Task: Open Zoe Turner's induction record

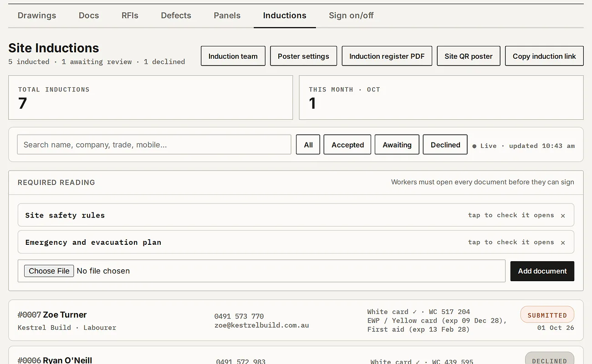Action: 296,320
